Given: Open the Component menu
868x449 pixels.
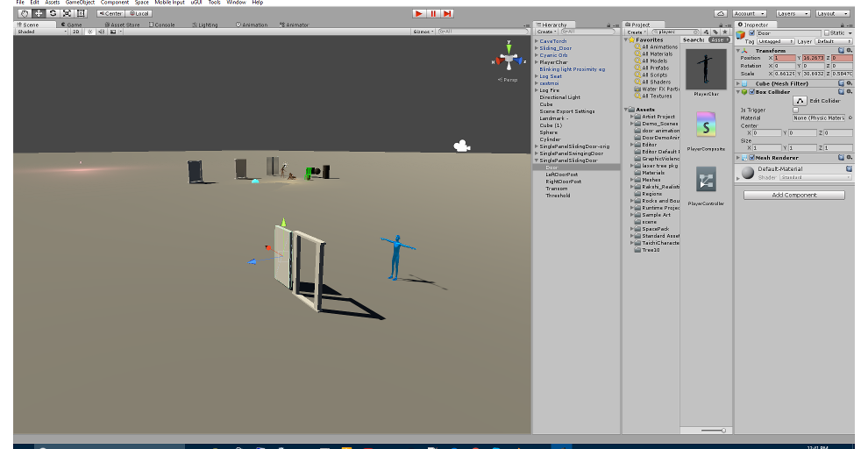Looking at the screenshot, I should (x=115, y=3).
